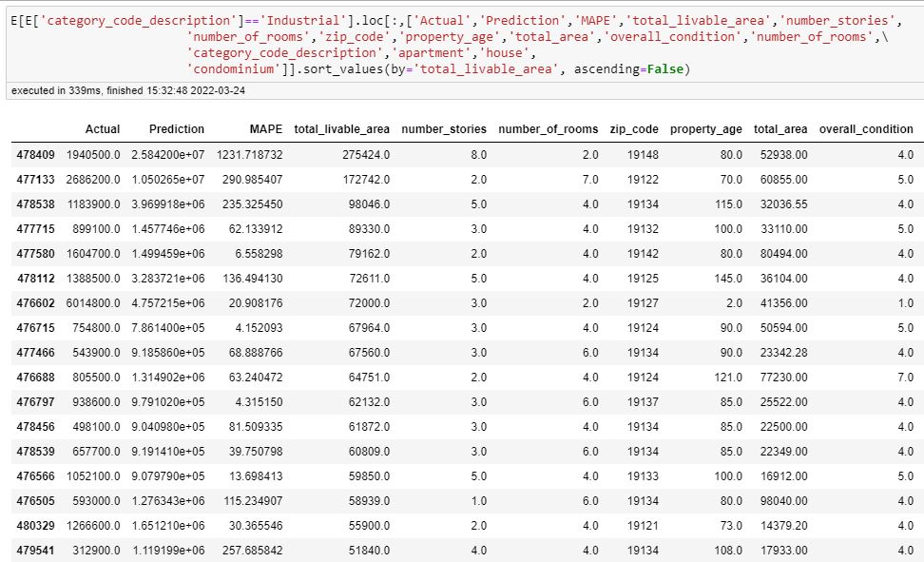This screenshot has width=924, height=562.
Task: Click livable area value 172742.0
Action: (x=366, y=180)
